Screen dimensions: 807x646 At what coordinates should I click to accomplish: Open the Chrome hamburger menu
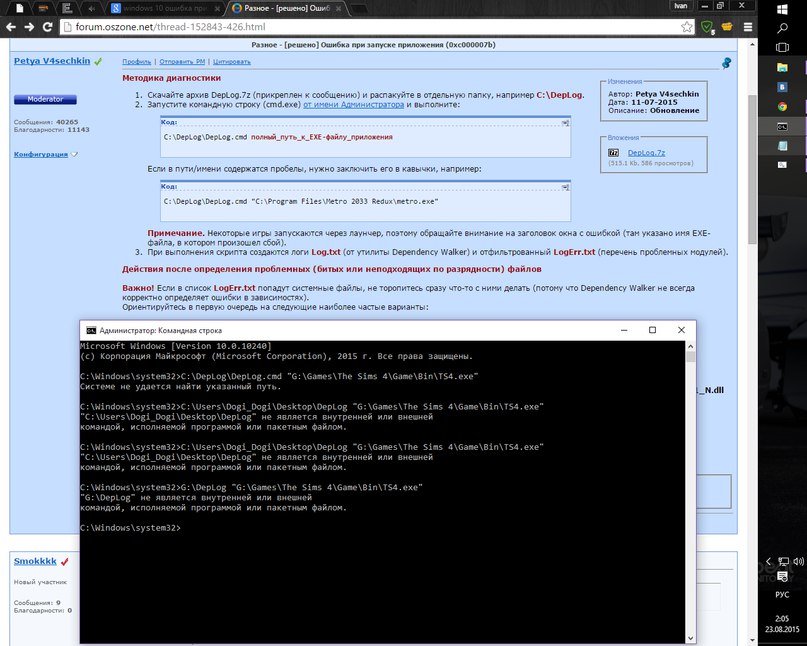click(x=749, y=27)
